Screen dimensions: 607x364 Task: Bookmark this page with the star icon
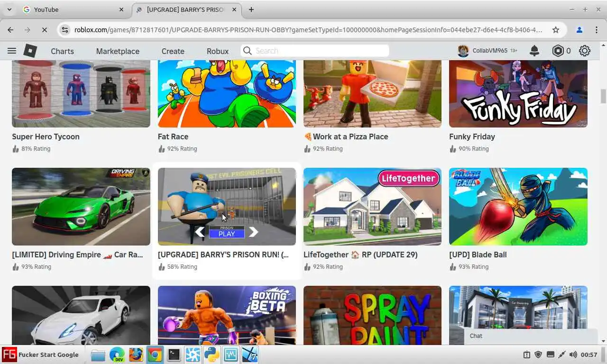(x=556, y=30)
